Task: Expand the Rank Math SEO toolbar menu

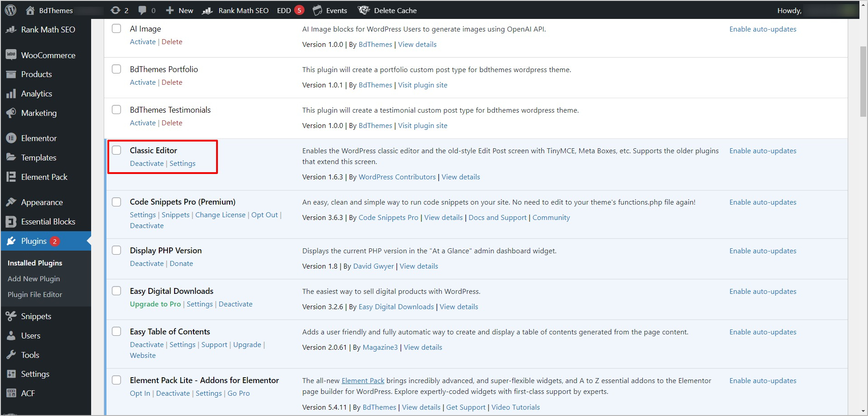Action: click(235, 10)
